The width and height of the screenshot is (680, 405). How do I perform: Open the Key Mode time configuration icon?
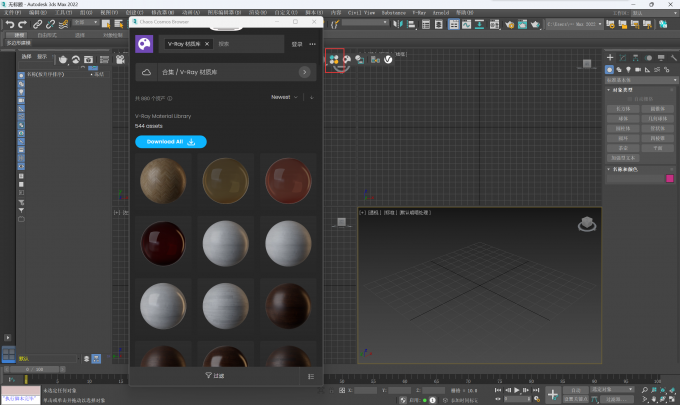[x=537, y=399]
